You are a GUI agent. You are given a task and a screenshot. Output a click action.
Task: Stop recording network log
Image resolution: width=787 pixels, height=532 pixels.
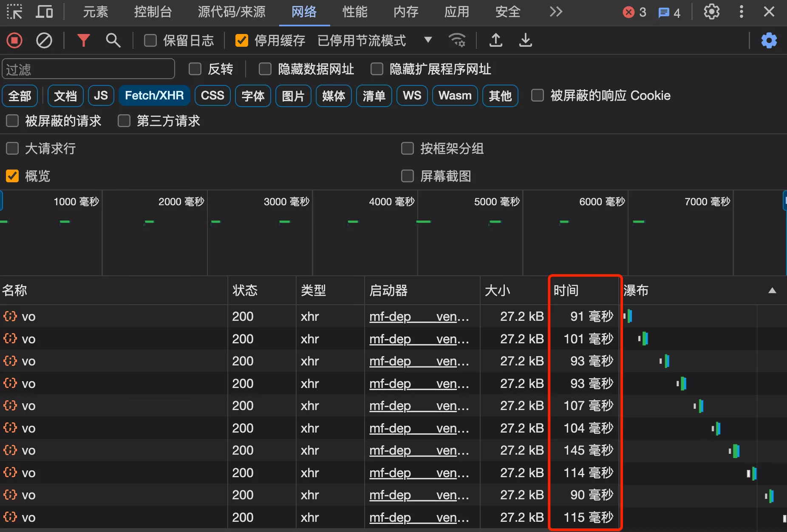[x=14, y=41]
